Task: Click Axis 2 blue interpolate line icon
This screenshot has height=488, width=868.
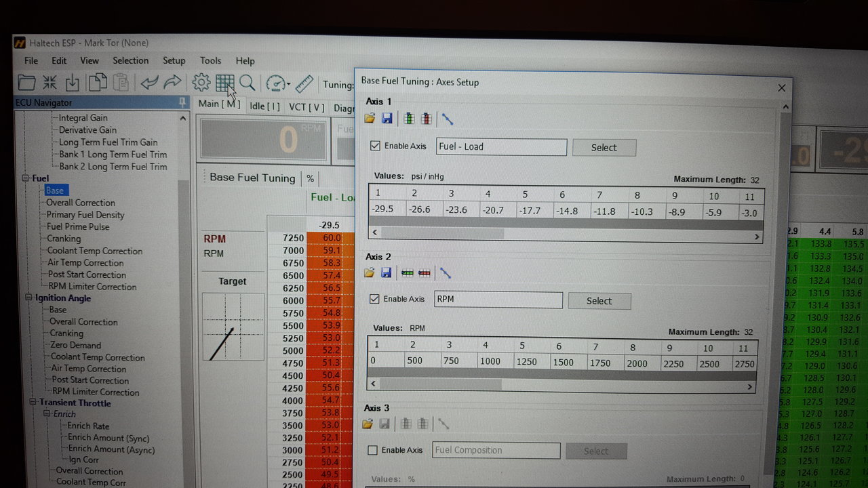Action: 445,273
